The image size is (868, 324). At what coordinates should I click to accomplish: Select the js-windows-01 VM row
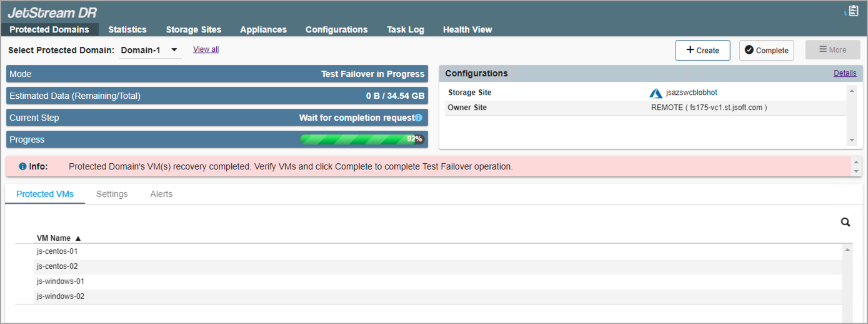(x=61, y=281)
